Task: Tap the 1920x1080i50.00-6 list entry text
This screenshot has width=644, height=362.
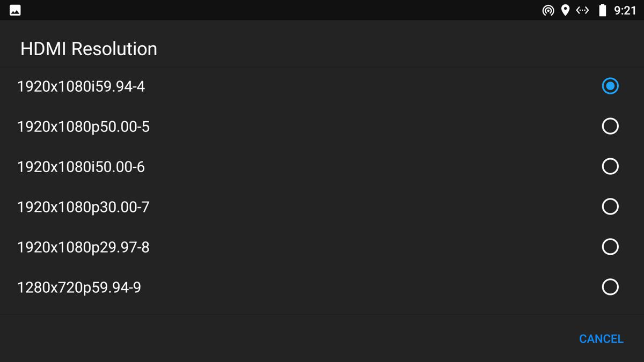Action: (81, 167)
